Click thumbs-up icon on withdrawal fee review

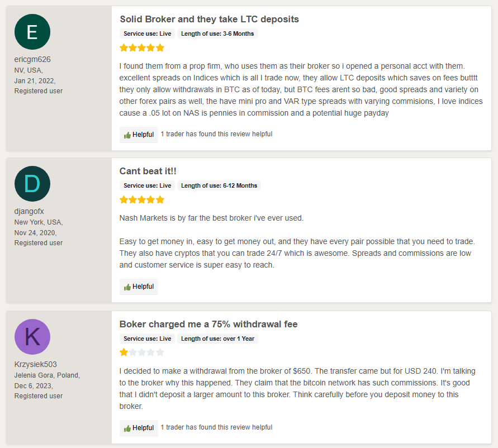(x=127, y=428)
